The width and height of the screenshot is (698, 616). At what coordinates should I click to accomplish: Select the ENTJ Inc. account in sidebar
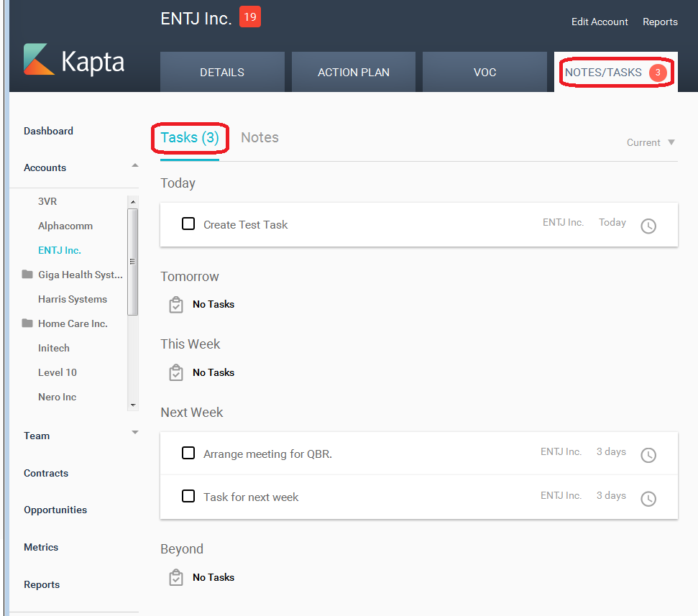pos(59,250)
